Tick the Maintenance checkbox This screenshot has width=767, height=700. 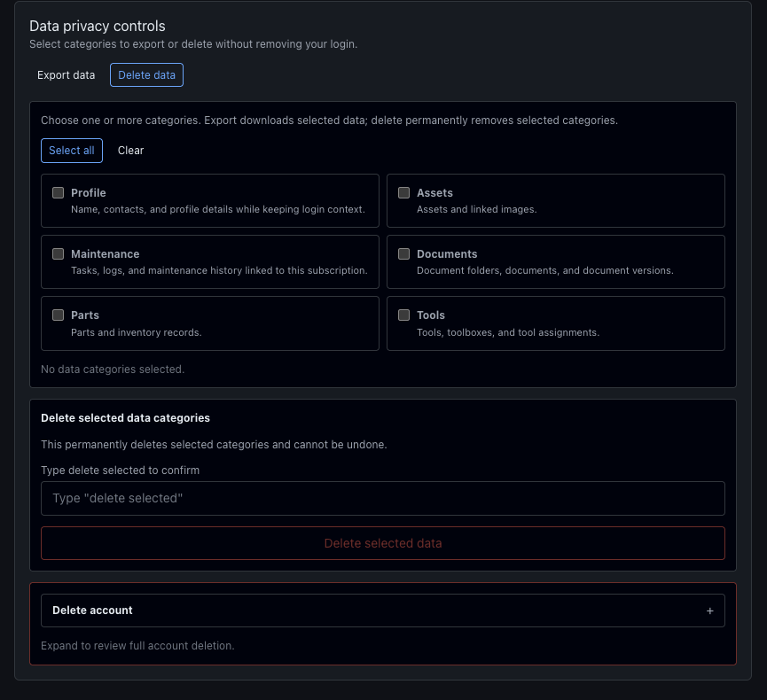[x=59, y=253]
